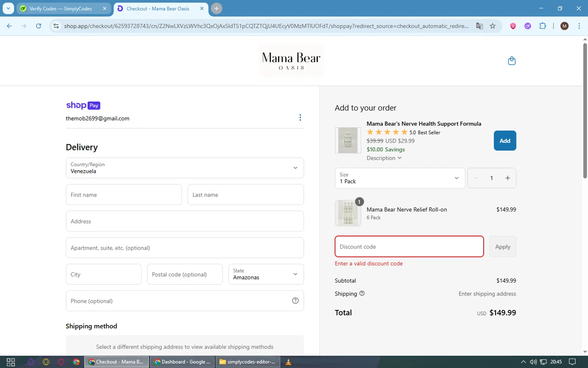
Task: Open tab search dropdown arrow
Action: 8,8
